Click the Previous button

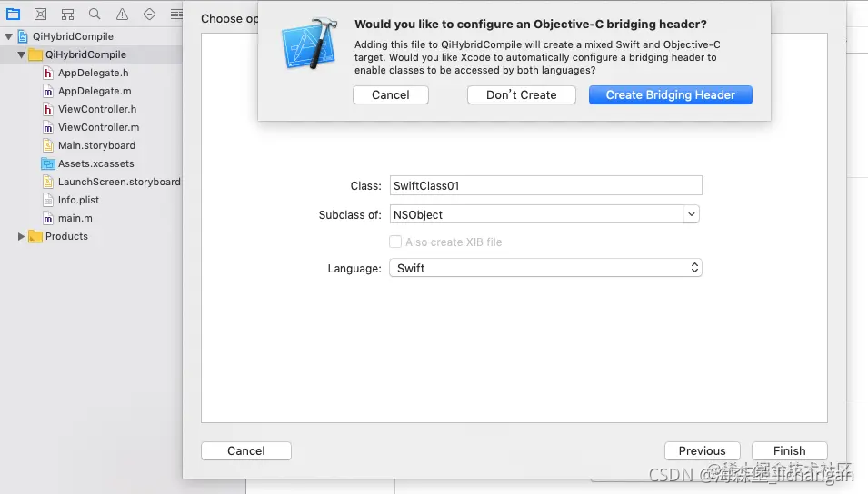(703, 450)
